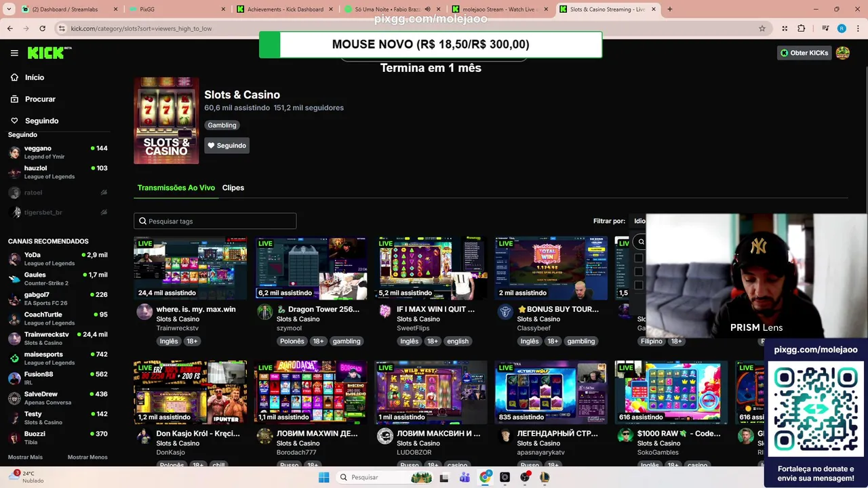Open the Kick hamburger sidebar menu
The height and width of the screenshot is (488, 868).
pyautogui.click(x=14, y=53)
